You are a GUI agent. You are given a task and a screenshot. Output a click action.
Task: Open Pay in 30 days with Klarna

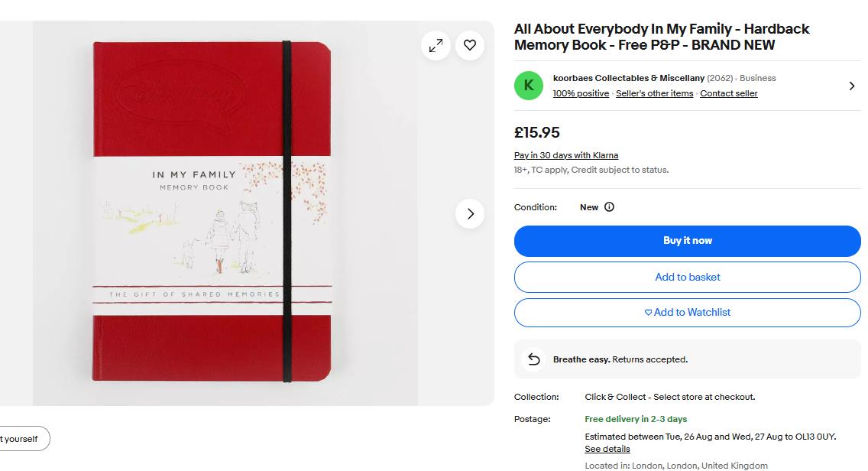pyautogui.click(x=565, y=155)
